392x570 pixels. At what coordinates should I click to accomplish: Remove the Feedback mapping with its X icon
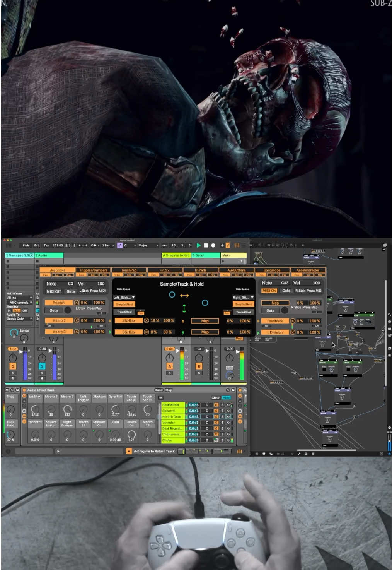click(x=293, y=321)
